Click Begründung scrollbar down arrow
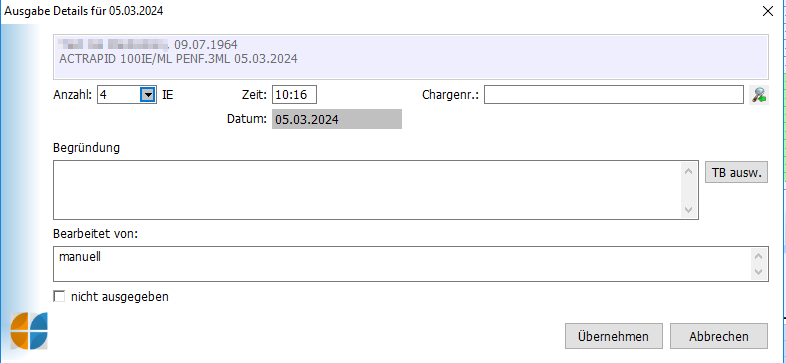786x363 pixels. tap(689, 209)
